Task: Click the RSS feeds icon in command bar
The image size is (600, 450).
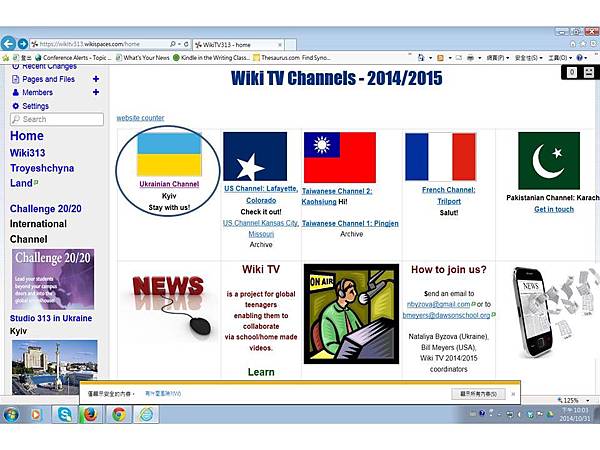Action: point(440,58)
